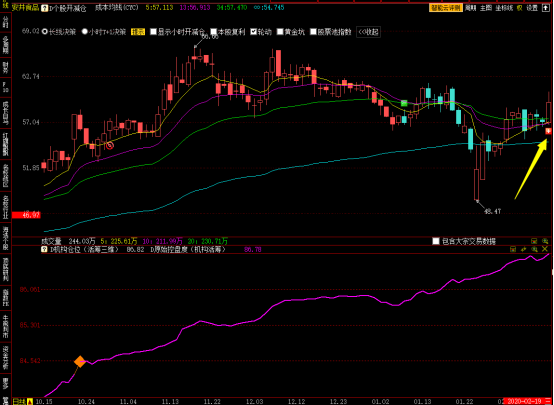Enable the 黄金坑 checkbox

(280, 32)
